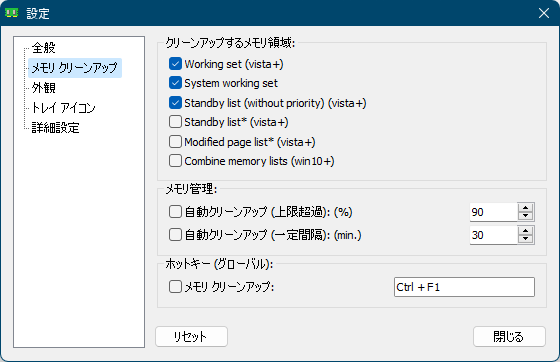Viewport: 560px width, 362px height.
Task: Open the 外観 settings page
Action: 44,88
